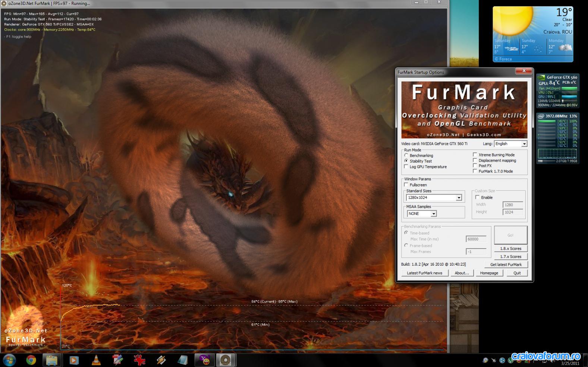This screenshot has height=367, width=588.
Task: Click the Foreca credit link
Action: [x=503, y=59]
